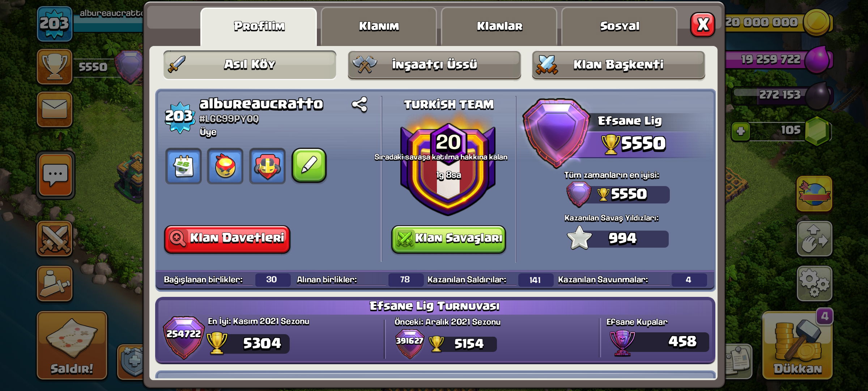Select the Klan Başkenti view
The width and height of the screenshot is (868, 391).
(618, 65)
